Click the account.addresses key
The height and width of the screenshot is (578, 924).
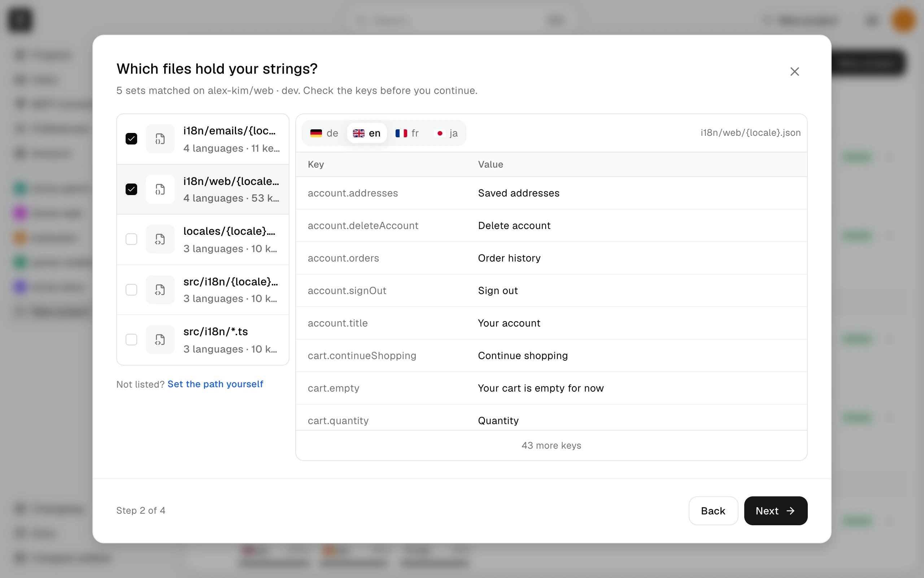click(353, 193)
